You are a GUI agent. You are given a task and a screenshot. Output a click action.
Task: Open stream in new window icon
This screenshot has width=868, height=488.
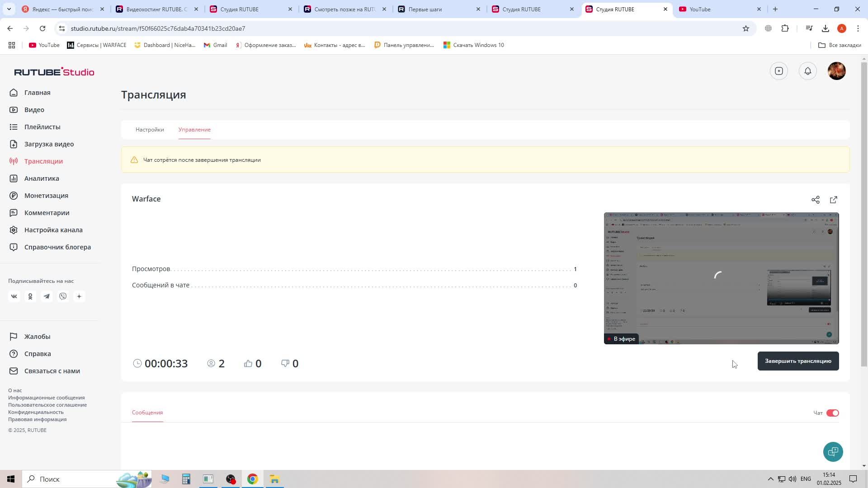click(833, 200)
